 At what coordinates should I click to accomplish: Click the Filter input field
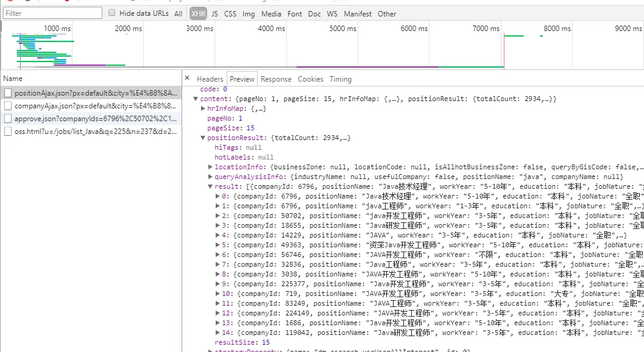52,13
